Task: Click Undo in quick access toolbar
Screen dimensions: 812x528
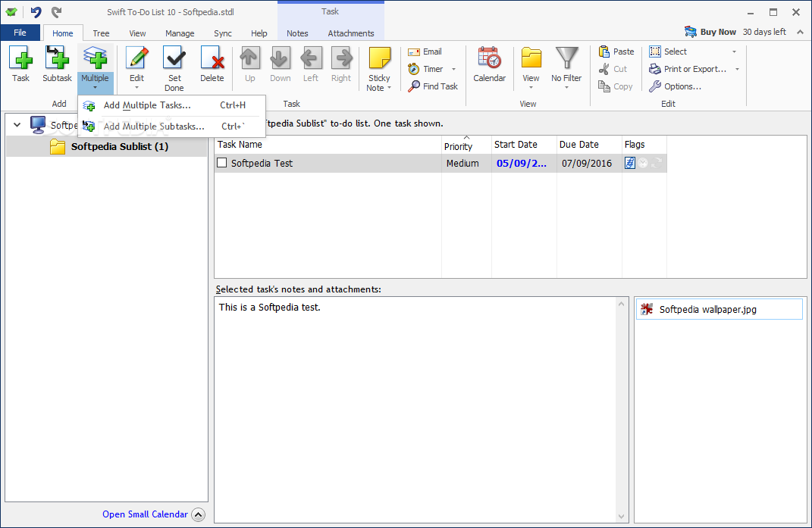Action: point(36,12)
